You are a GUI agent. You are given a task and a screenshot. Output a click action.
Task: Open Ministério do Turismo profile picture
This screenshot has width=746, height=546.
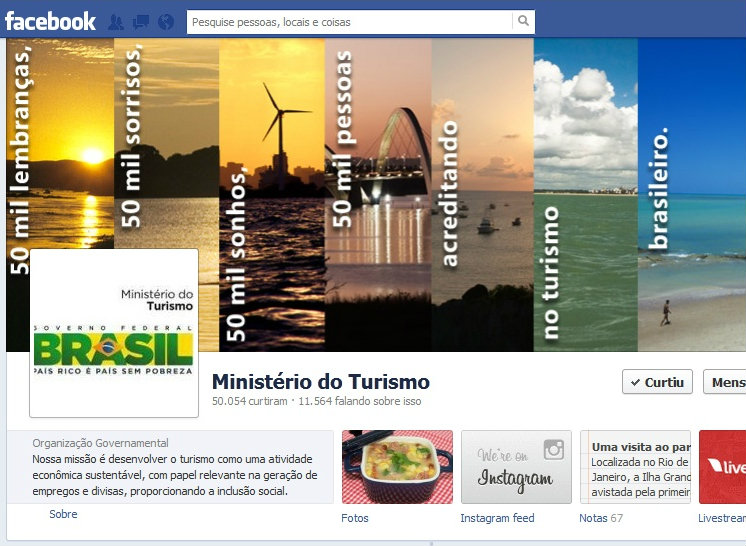pos(114,333)
